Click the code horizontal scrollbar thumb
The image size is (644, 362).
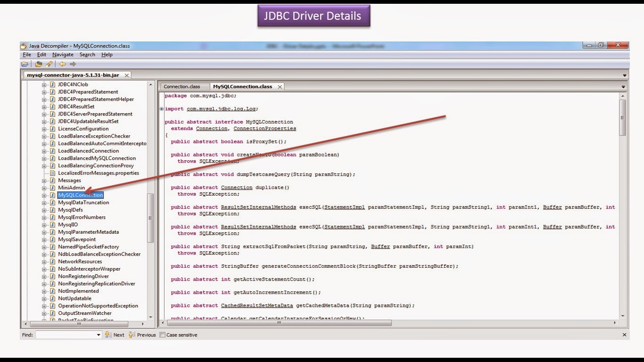point(279,323)
